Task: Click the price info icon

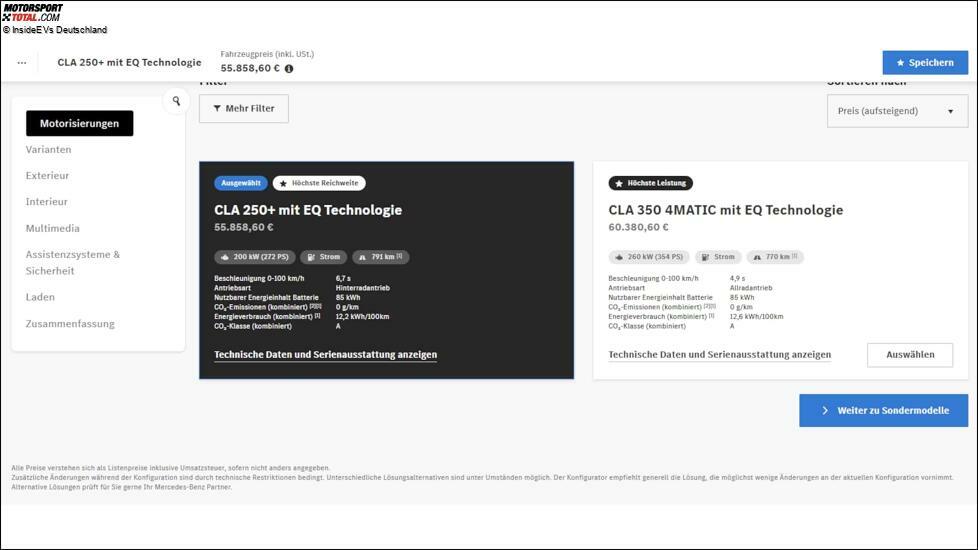Action: pos(289,69)
